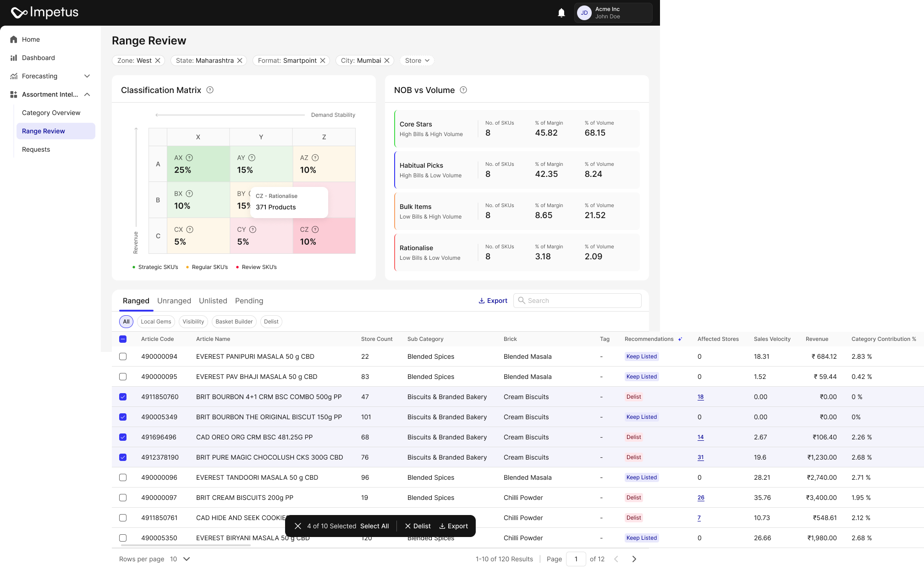Open the JD user avatar

pos(584,13)
